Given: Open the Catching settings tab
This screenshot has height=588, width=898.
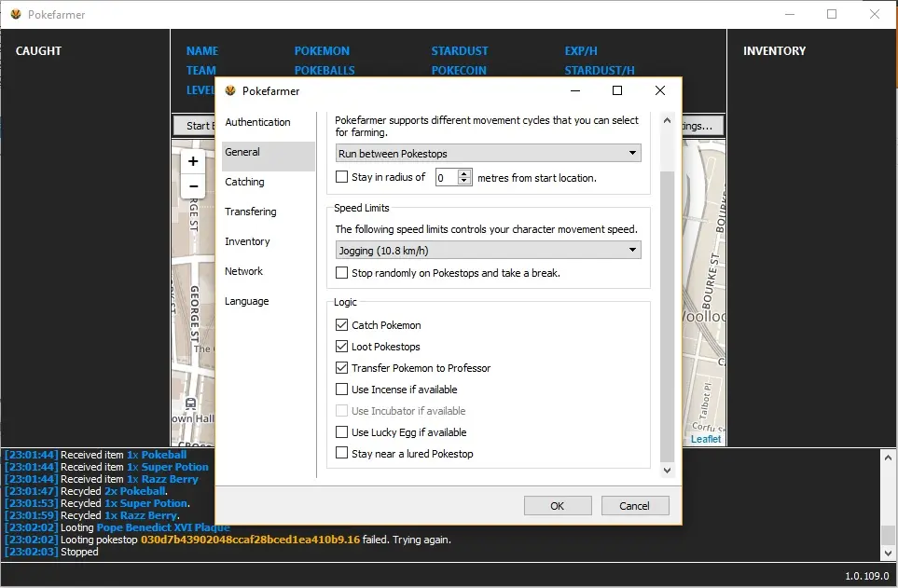Looking at the screenshot, I should coord(244,182).
